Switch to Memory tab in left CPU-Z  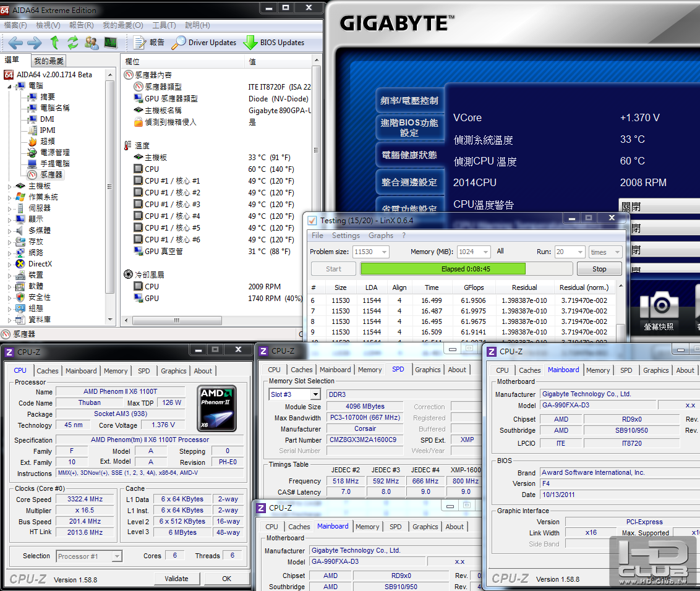pyautogui.click(x=116, y=371)
